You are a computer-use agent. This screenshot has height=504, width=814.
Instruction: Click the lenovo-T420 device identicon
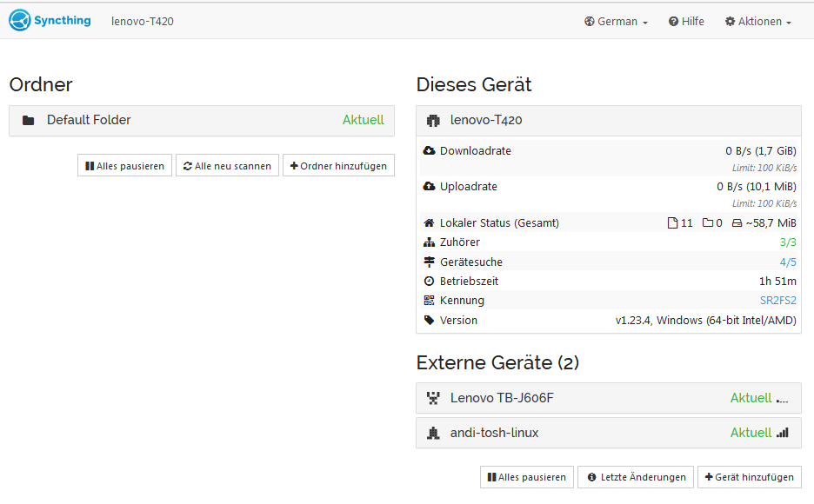click(433, 121)
